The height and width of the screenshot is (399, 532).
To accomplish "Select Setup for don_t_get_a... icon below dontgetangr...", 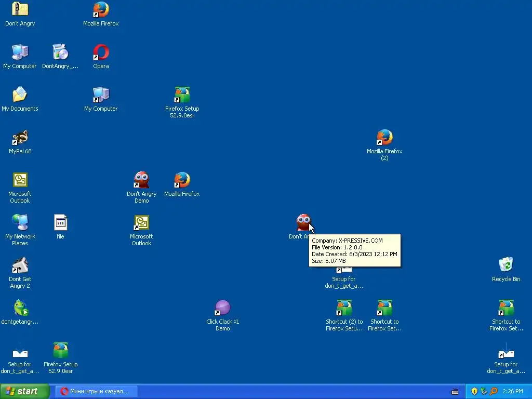I will [x=20, y=350].
